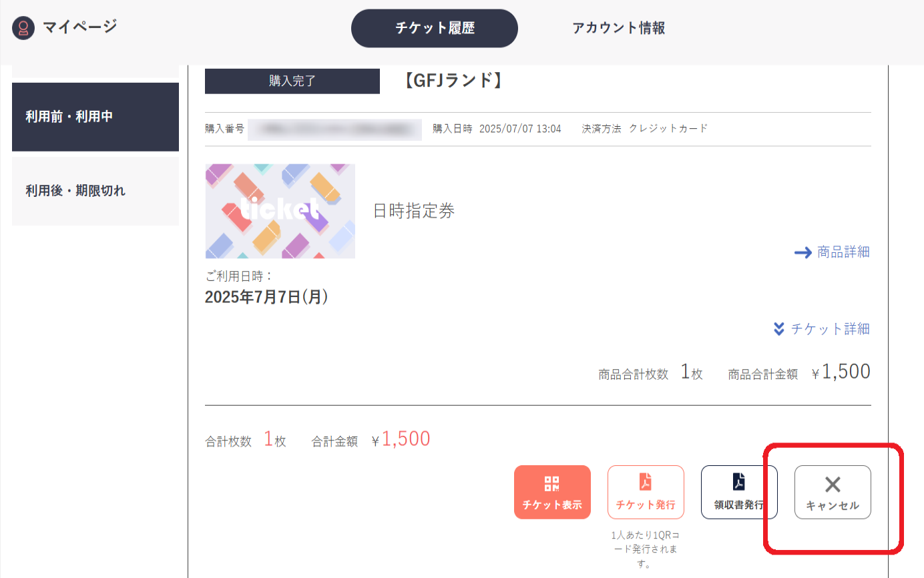Switch to the チケット履歴 tab

[x=434, y=28]
